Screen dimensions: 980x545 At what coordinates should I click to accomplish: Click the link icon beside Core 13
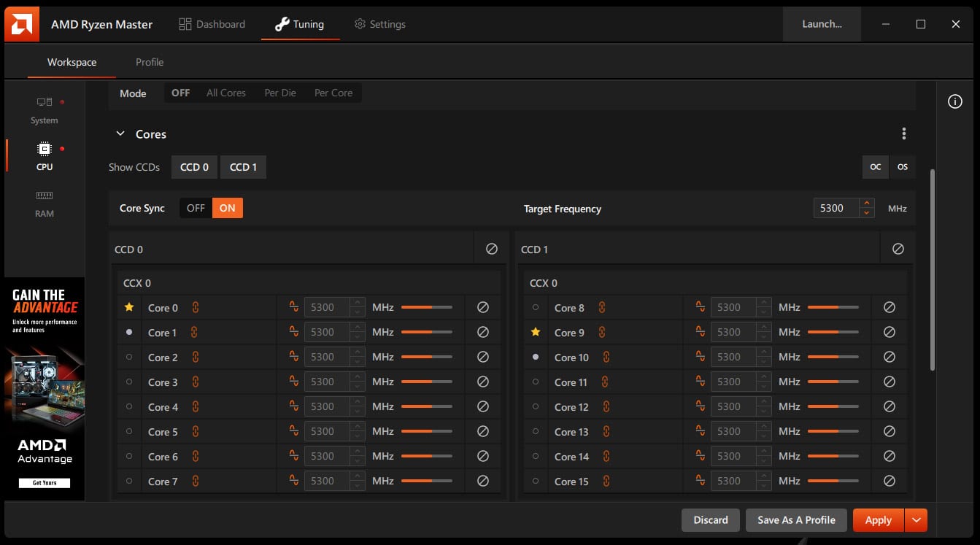tap(606, 431)
